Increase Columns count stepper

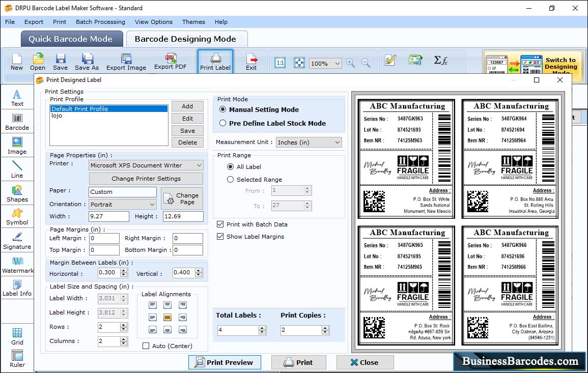point(124,339)
